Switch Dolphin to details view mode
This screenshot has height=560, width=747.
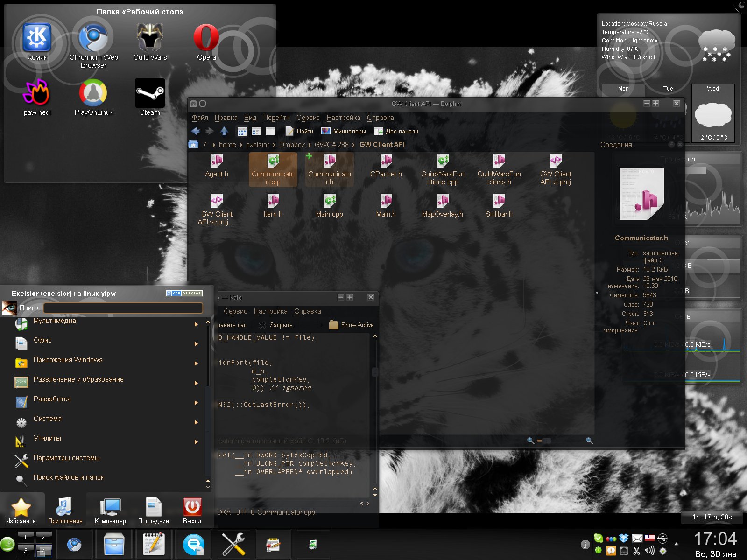[x=256, y=131]
